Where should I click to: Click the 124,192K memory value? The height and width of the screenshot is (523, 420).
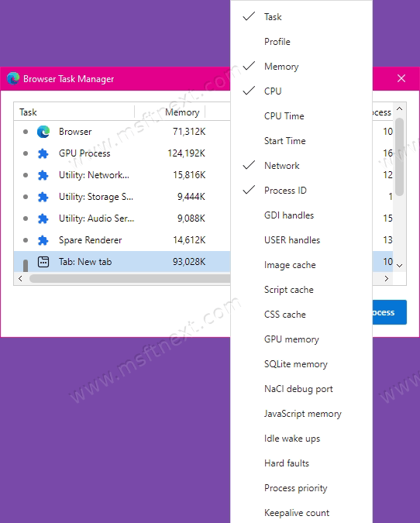tap(186, 153)
